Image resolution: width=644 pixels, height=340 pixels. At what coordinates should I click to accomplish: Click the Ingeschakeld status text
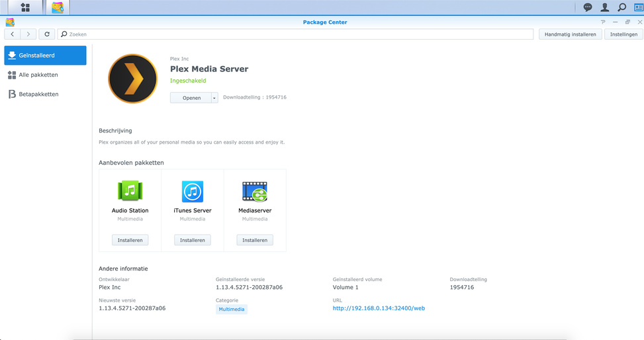tap(188, 81)
